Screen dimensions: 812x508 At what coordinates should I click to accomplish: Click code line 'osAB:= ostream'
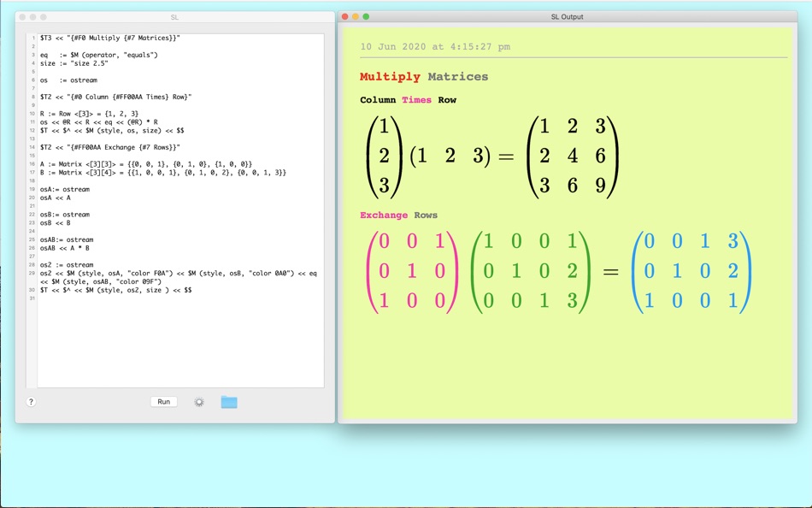click(67, 239)
